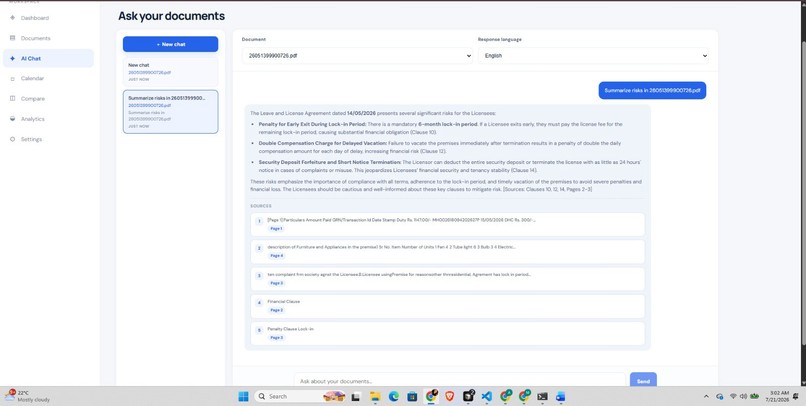The image size is (806, 406).
Task: Click the taskbar Search box
Action: click(x=301, y=396)
